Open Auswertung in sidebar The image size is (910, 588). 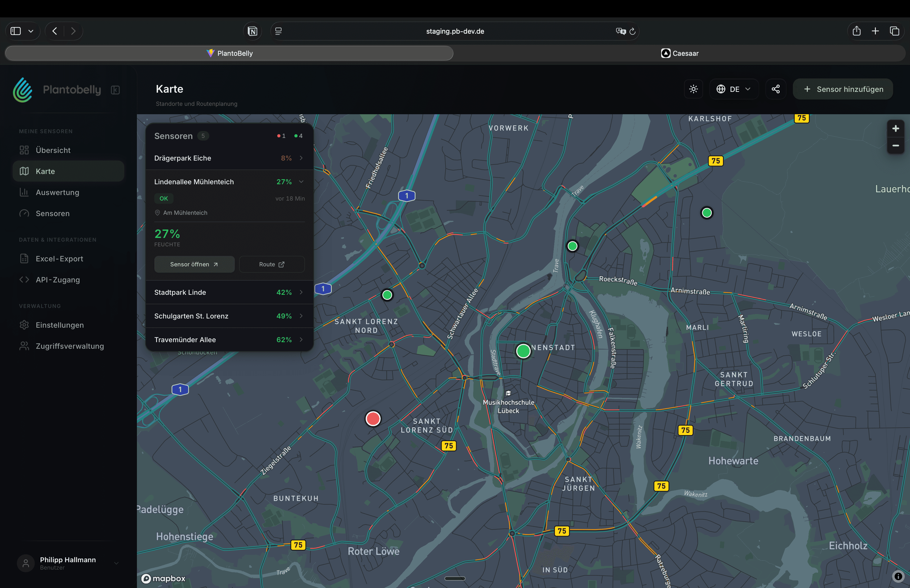tap(57, 192)
